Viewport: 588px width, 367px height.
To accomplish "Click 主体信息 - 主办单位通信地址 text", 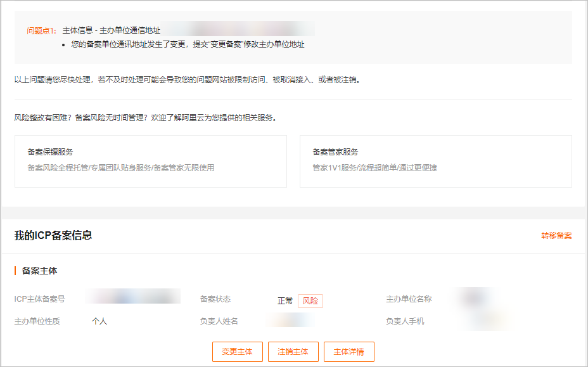I will [112, 30].
